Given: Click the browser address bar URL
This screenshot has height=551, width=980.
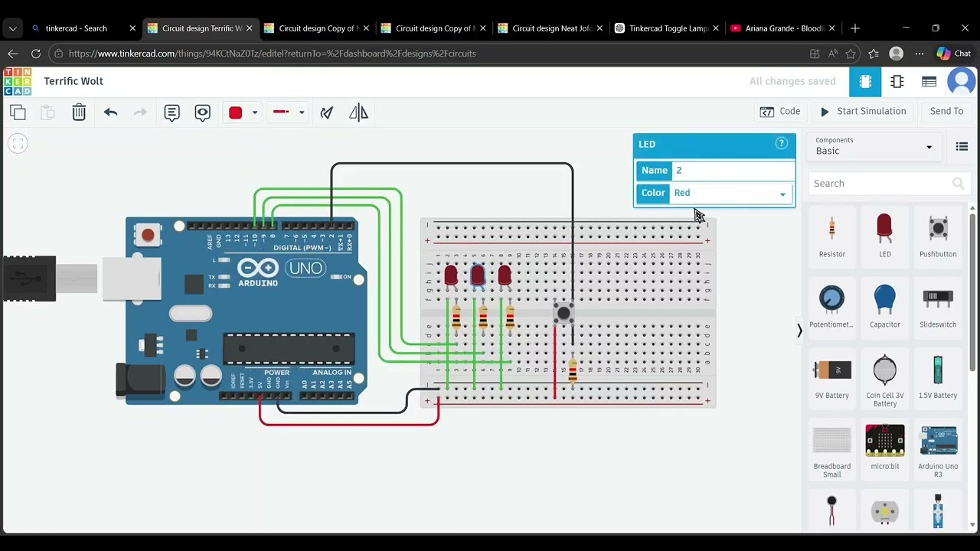Looking at the screenshot, I should click(272, 54).
